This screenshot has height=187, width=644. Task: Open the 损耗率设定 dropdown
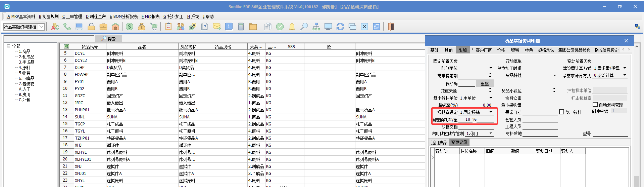tap(491, 112)
